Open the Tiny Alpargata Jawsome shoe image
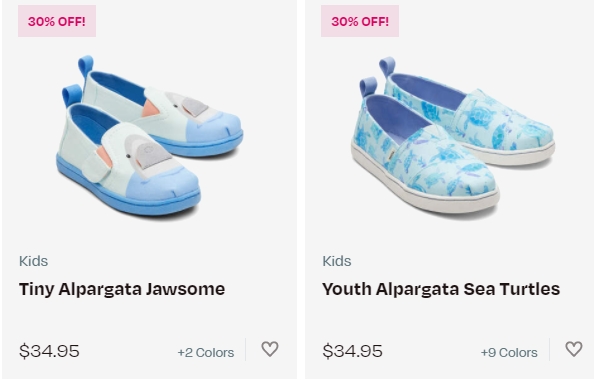Screen dimensions: 594x380 150,136
